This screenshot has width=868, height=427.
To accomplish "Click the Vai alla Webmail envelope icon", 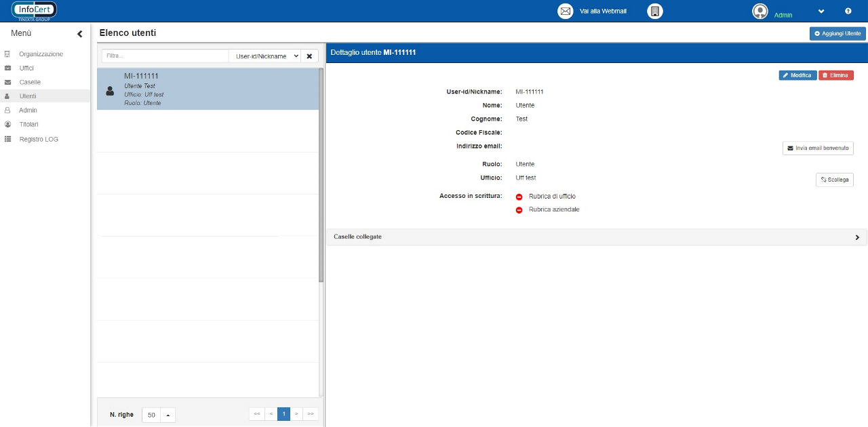I will (565, 12).
